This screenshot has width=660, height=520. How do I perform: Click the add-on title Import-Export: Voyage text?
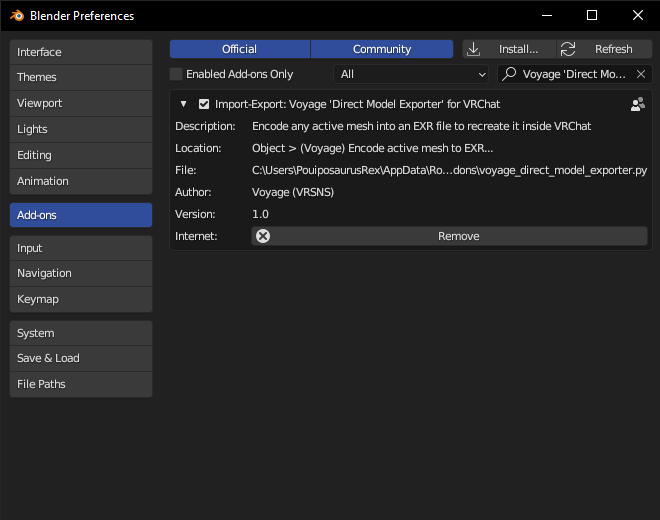pos(357,104)
